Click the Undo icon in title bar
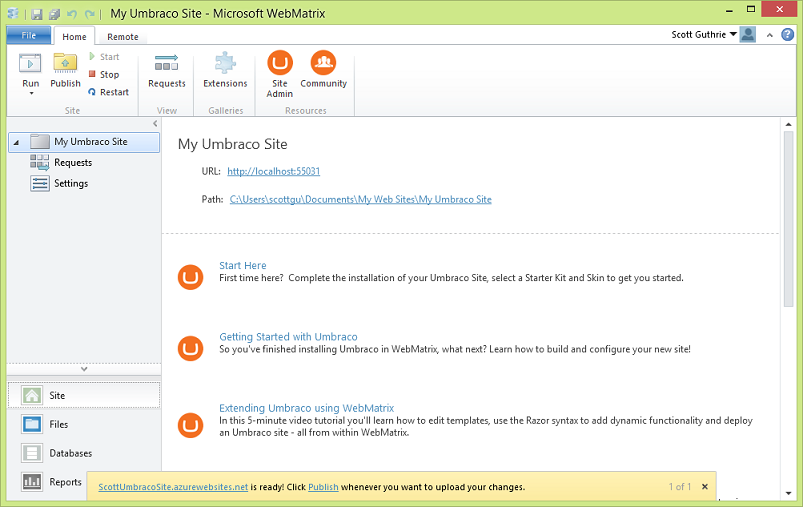 pyautogui.click(x=72, y=14)
